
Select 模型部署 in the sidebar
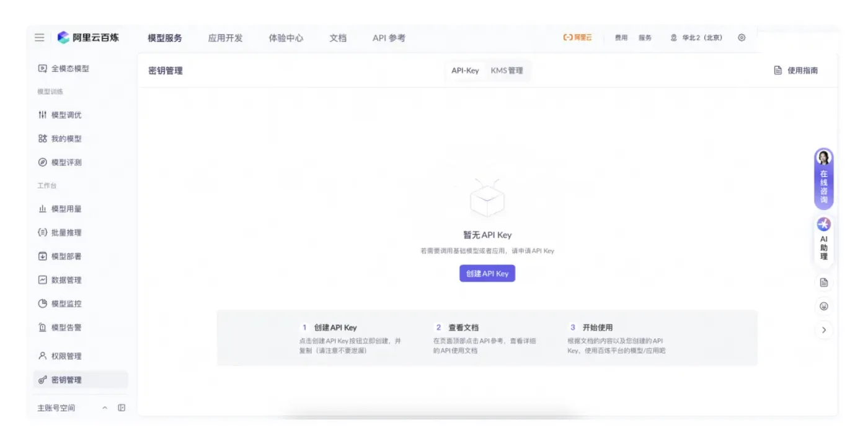(81, 256)
